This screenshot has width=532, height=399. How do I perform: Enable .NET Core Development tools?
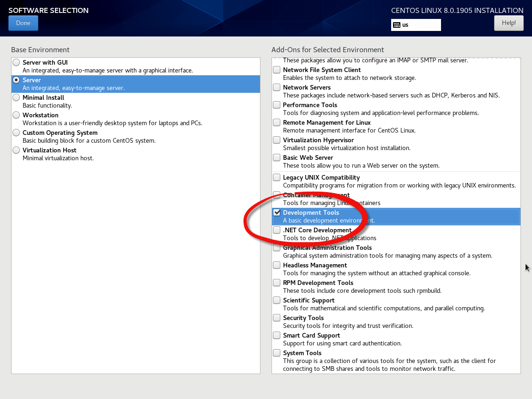[x=277, y=230]
